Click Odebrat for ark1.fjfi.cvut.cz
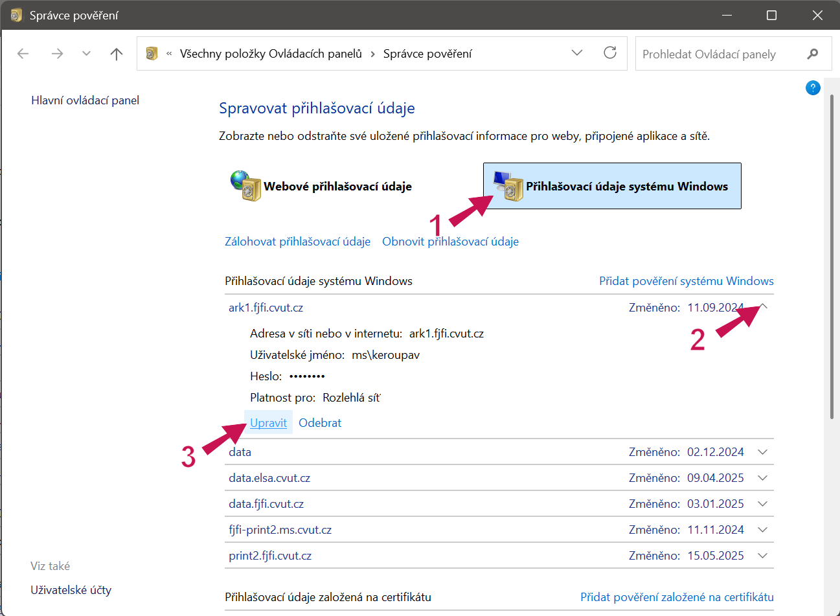 point(320,423)
